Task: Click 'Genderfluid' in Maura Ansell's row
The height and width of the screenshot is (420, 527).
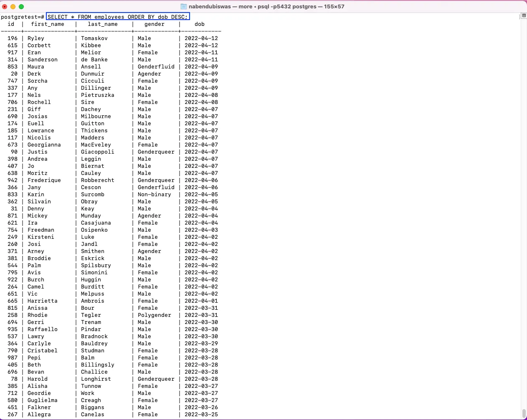Action: (x=156, y=67)
